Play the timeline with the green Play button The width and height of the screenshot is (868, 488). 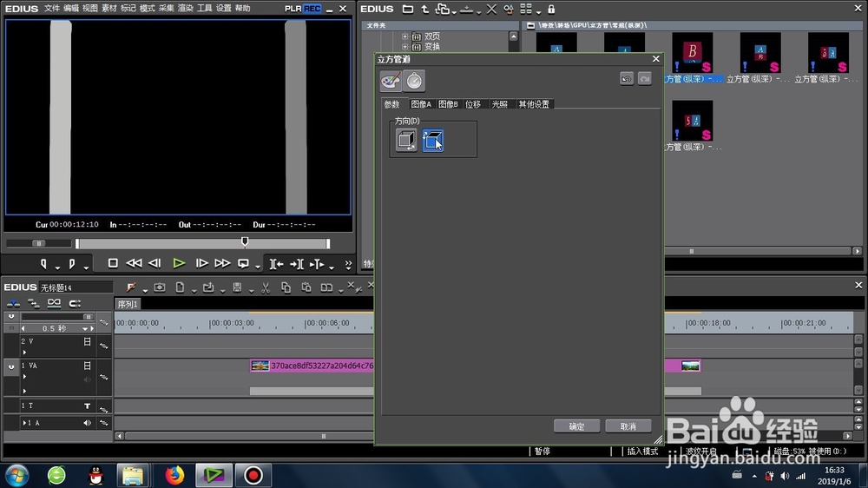178,263
